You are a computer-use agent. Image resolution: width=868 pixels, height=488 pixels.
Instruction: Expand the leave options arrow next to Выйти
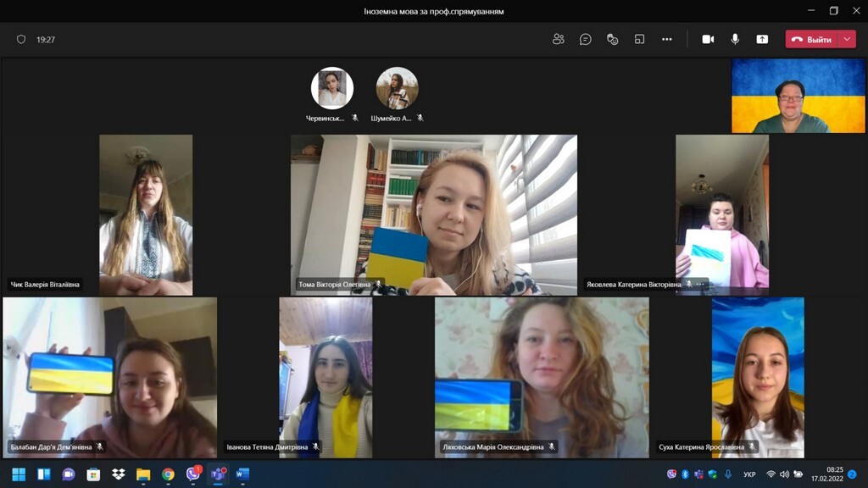(847, 39)
